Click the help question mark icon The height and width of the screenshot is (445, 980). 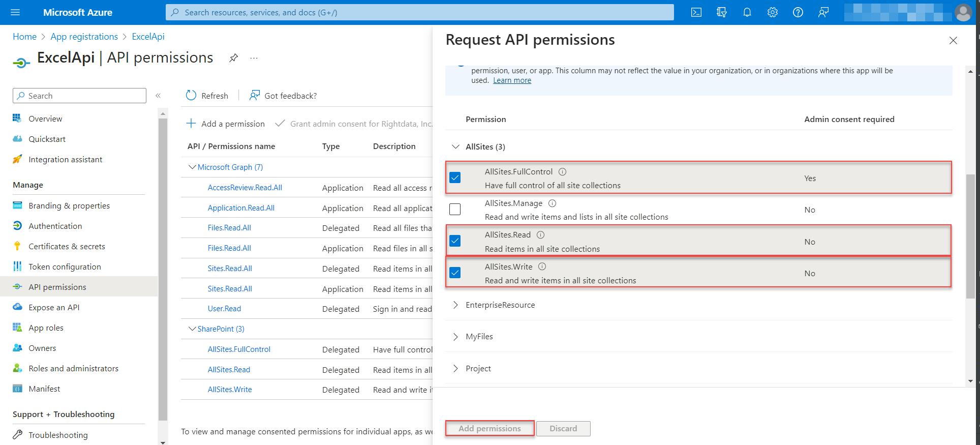[x=798, y=12]
